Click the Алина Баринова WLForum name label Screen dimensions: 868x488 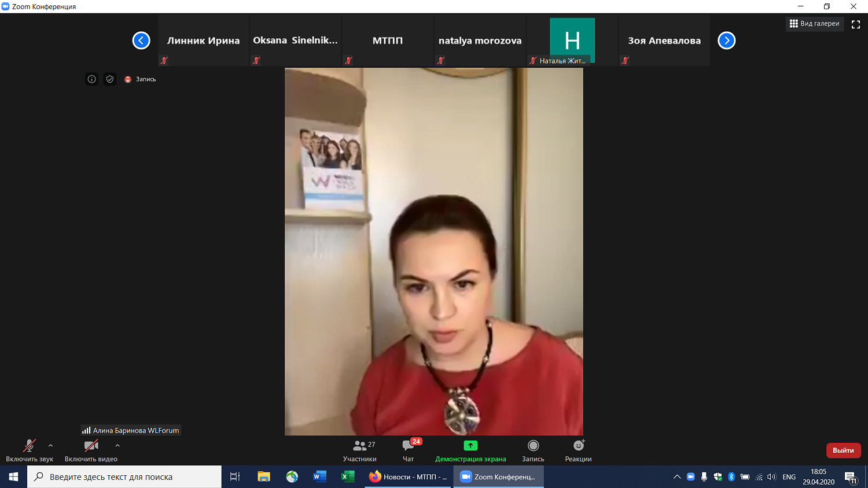pyautogui.click(x=131, y=430)
